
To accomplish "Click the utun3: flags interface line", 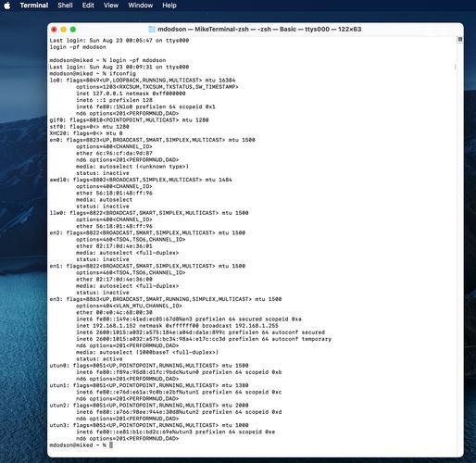I will point(149,425).
